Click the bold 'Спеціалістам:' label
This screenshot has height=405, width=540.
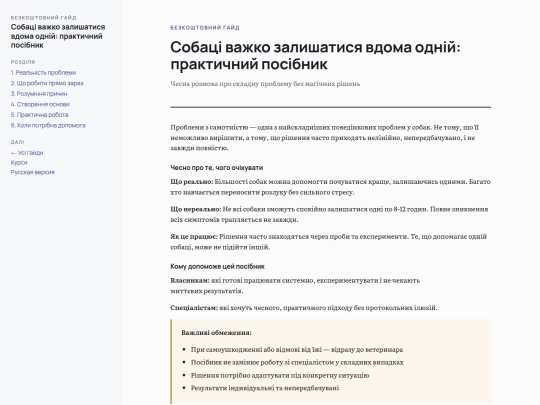point(194,308)
